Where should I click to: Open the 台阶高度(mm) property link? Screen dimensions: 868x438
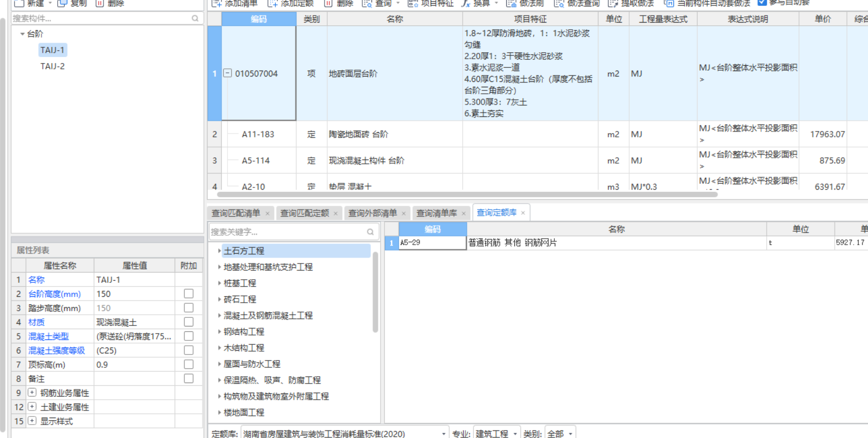(x=54, y=294)
